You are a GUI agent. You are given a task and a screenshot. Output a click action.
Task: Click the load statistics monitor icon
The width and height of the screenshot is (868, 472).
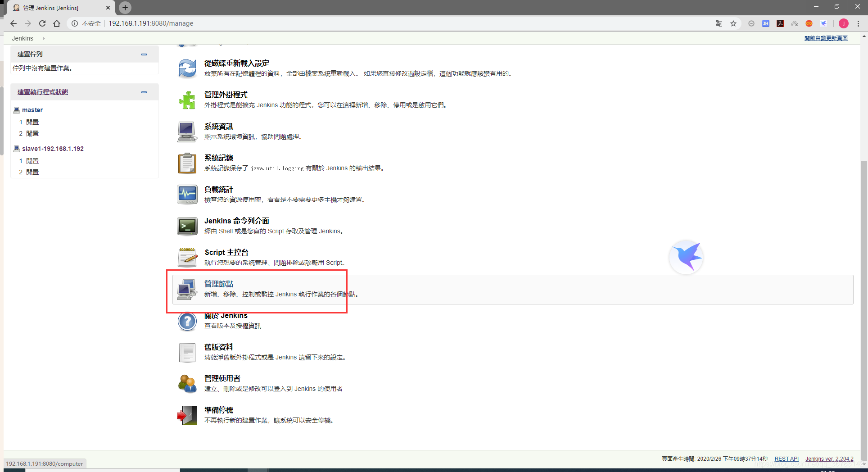click(187, 195)
